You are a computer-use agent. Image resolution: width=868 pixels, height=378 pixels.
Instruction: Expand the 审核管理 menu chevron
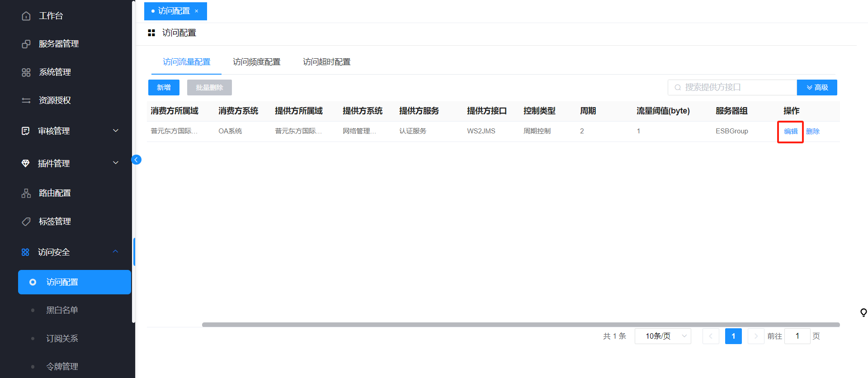(x=116, y=131)
